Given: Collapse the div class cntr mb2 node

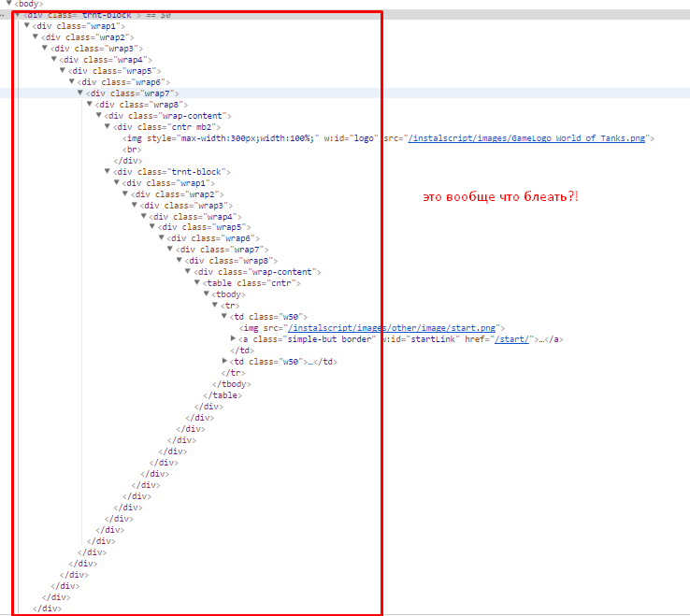Looking at the screenshot, I should pyautogui.click(x=108, y=126).
